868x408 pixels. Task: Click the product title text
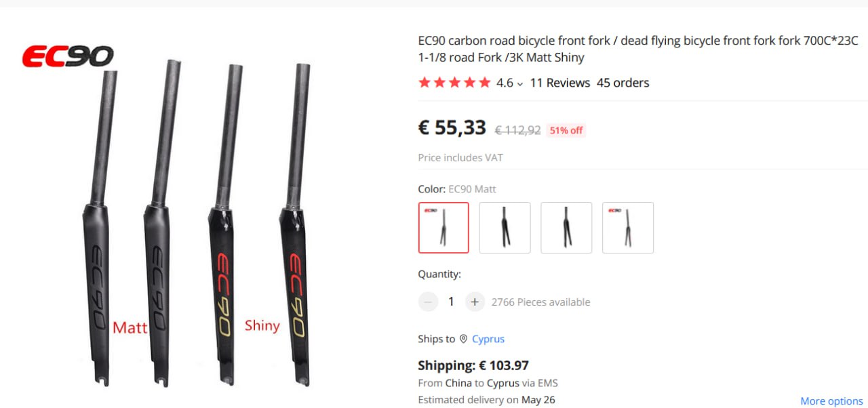pyautogui.click(x=637, y=49)
